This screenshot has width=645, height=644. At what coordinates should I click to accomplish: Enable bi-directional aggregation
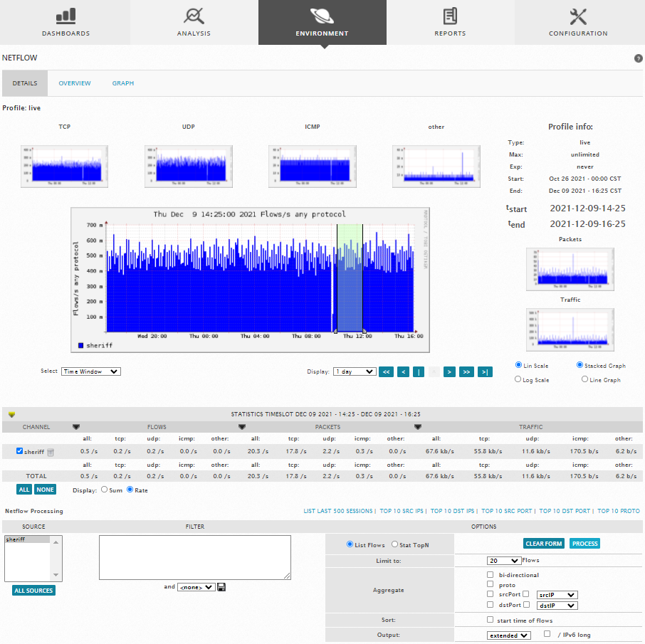pyautogui.click(x=490, y=574)
